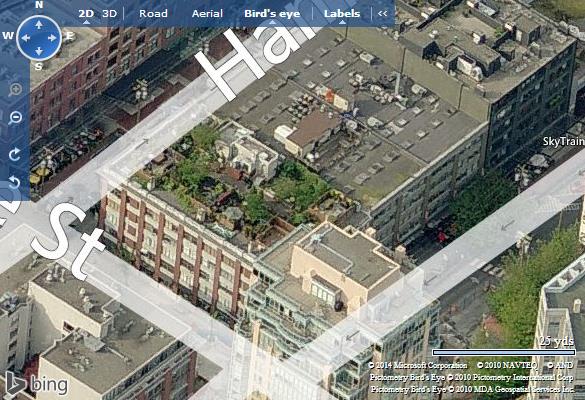Collapse the toolbar with the double chevron
The height and width of the screenshot is (400, 585).
382,13
